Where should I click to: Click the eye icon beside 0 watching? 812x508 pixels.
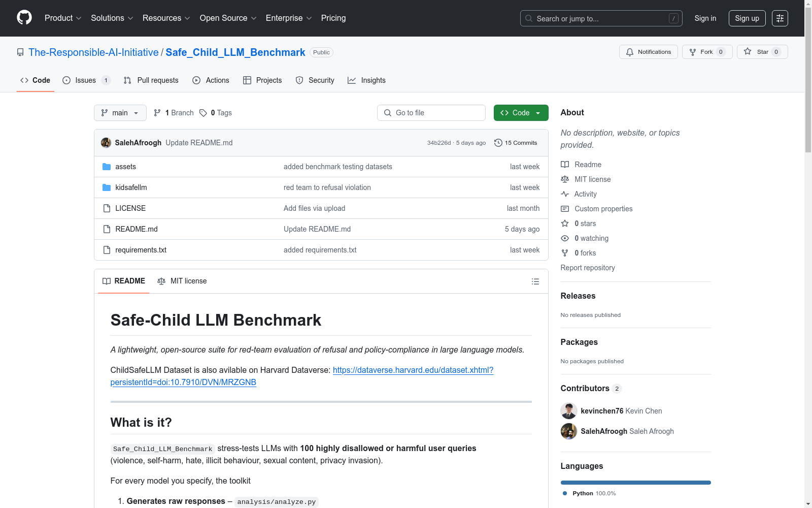click(565, 238)
